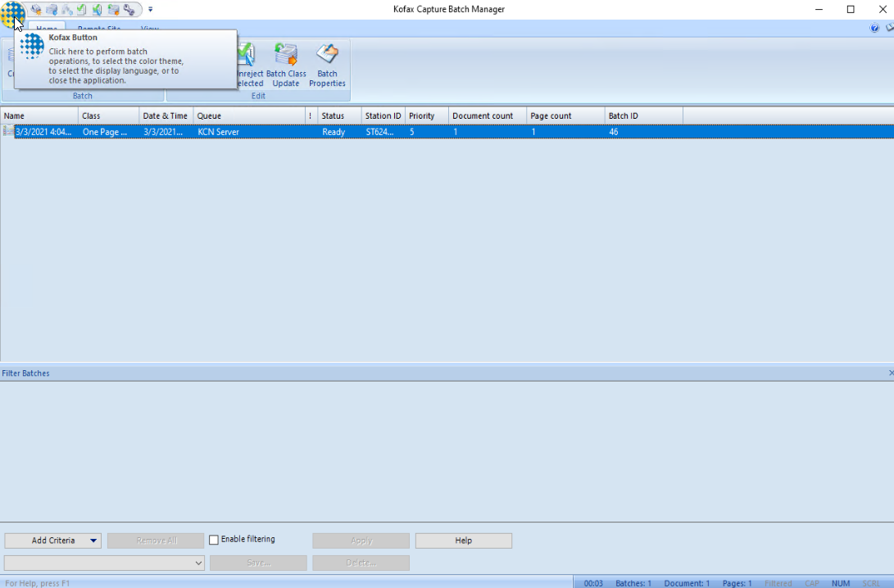Viewport: 894px width, 588px height.
Task: Switch to the Remote Site ribbon tab
Action: (98, 27)
